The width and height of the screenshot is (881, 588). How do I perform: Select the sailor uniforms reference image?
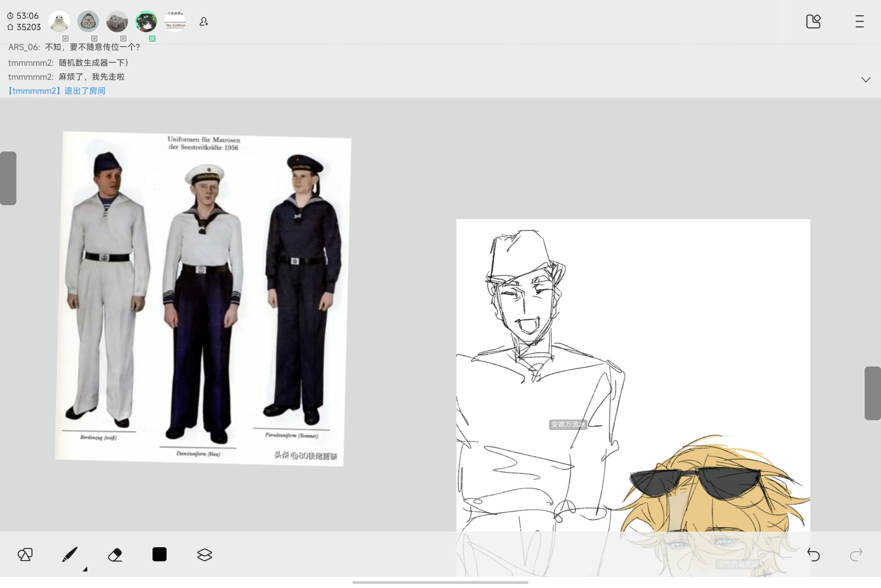[x=203, y=299]
